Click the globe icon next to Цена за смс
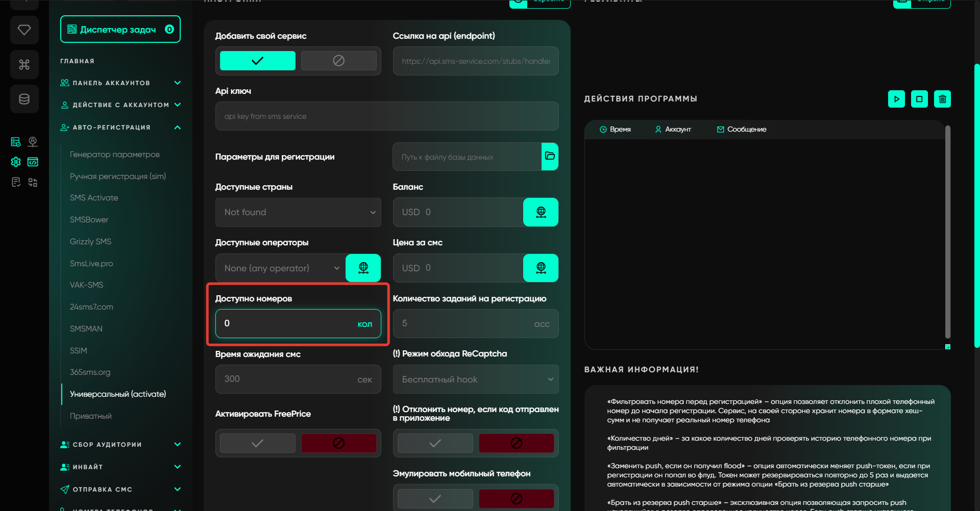The height and width of the screenshot is (511, 980). coord(541,268)
